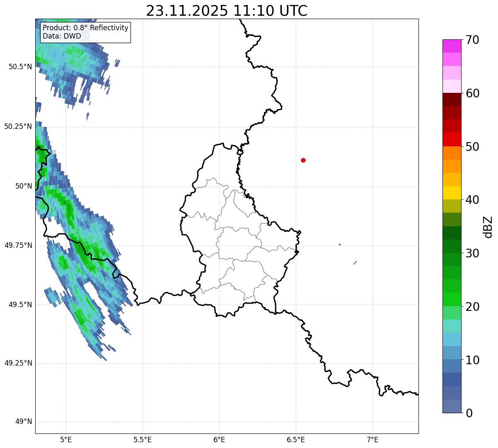Screen dimensions: 498x448
Task: Click the 49.25°N latitude label
Action: click(18, 363)
